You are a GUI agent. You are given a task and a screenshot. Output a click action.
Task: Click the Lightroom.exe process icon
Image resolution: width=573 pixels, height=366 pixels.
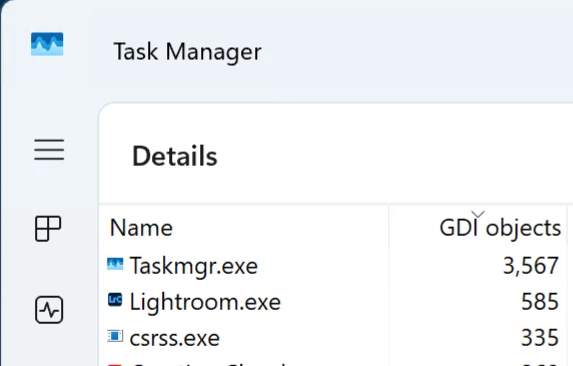tap(115, 300)
